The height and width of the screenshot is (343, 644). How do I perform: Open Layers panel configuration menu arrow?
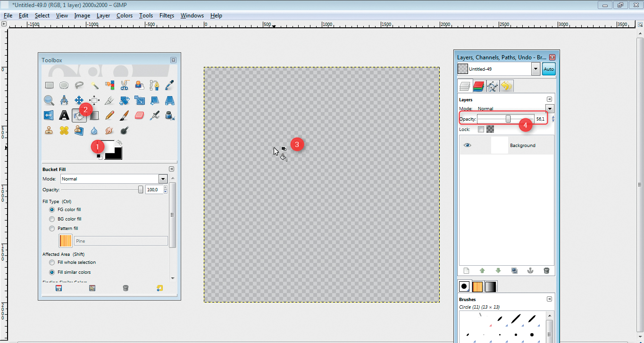pos(549,99)
